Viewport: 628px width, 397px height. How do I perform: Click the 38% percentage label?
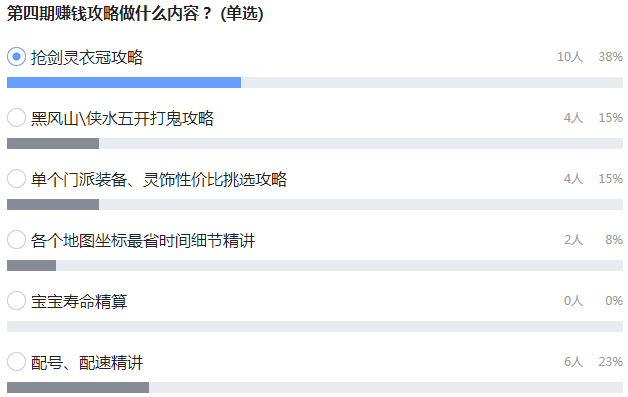[610, 57]
